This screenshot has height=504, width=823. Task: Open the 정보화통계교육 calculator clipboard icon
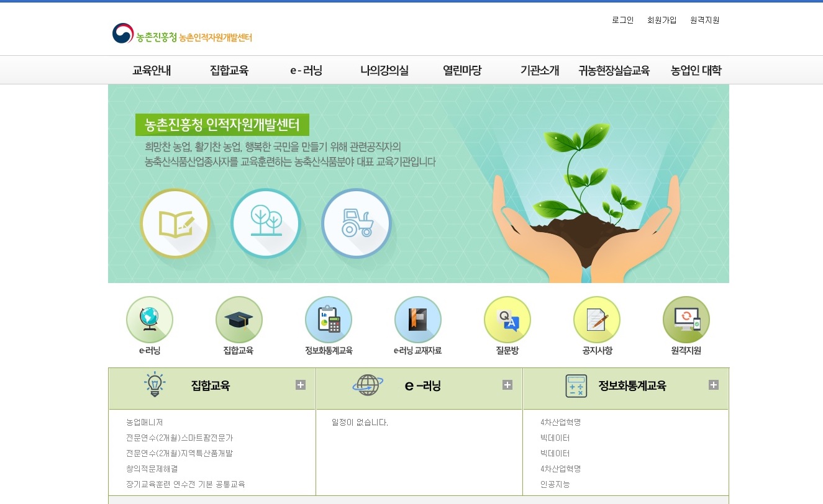[x=329, y=320]
